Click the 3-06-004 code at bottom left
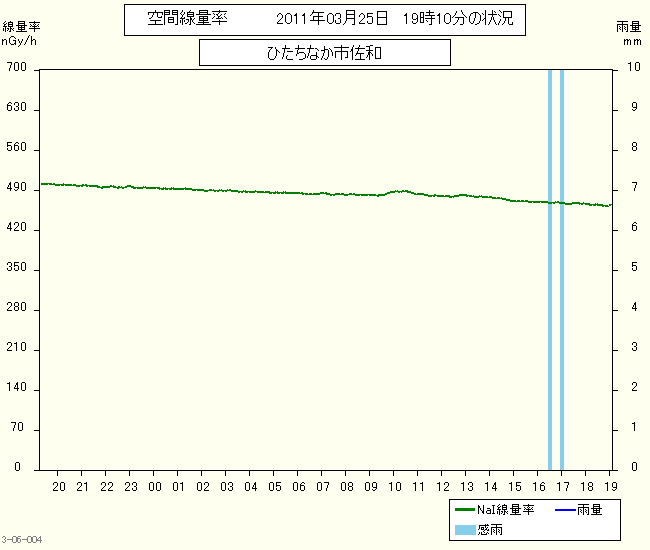650x550 pixels. [22, 539]
